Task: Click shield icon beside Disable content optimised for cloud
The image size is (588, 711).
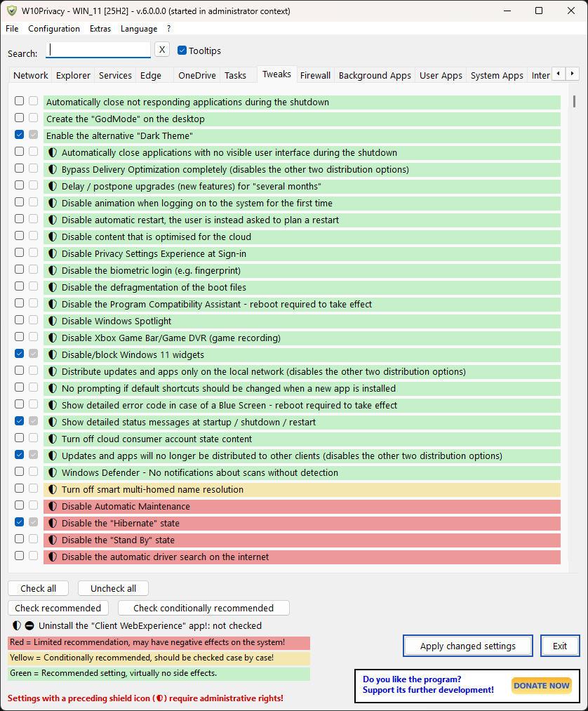Action: coord(53,237)
